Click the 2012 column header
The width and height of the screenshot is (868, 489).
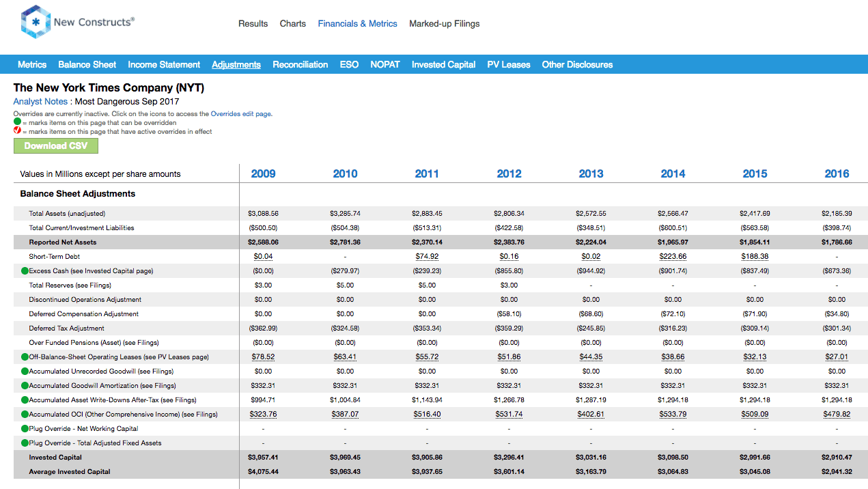click(x=509, y=173)
